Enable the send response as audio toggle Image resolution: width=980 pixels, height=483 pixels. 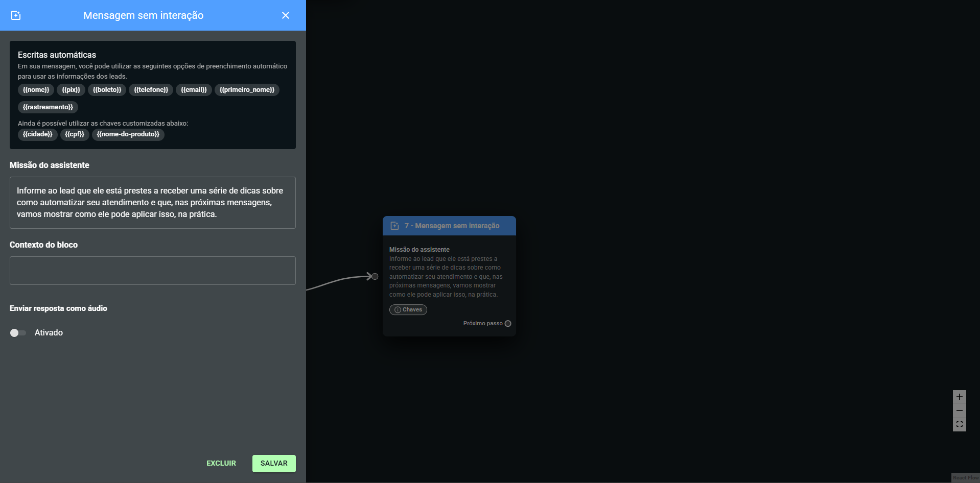[18, 333]
